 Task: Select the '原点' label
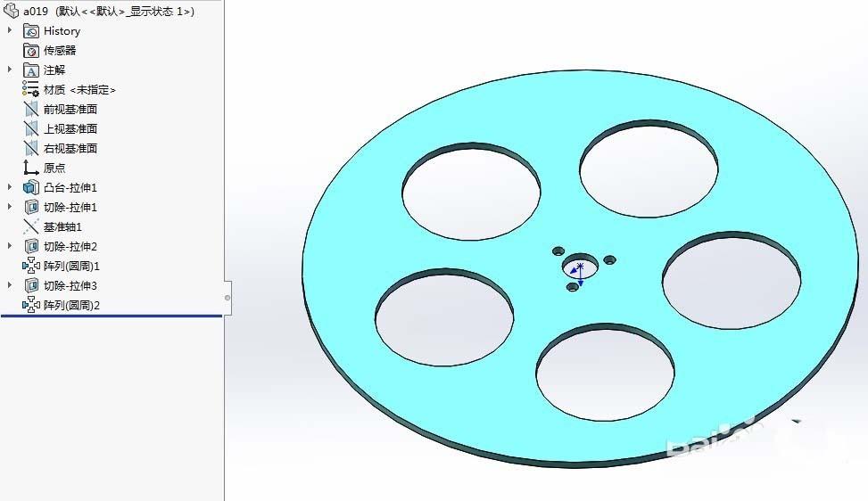[x=54, y=168]
